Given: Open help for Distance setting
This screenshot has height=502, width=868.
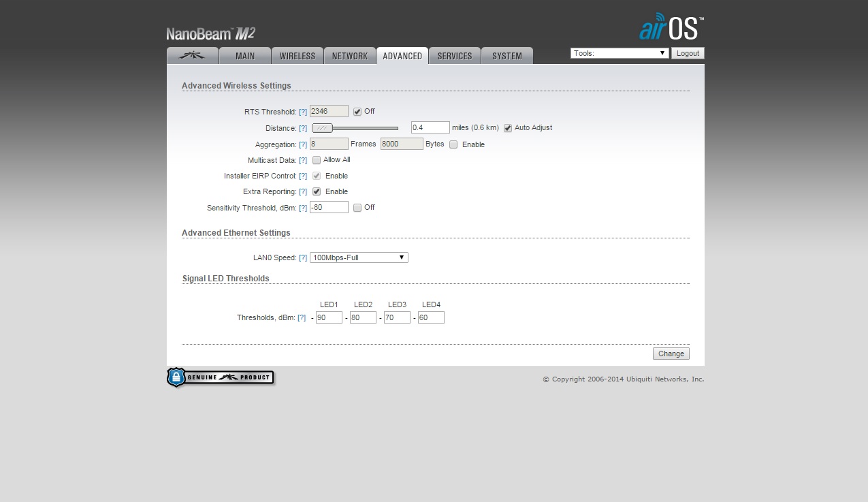Looking at the screenshot, I should click(303, 128).
